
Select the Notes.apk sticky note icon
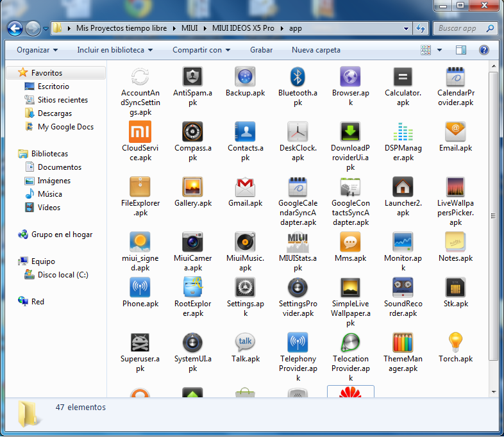pyautogui.click(x=455, y=242)
